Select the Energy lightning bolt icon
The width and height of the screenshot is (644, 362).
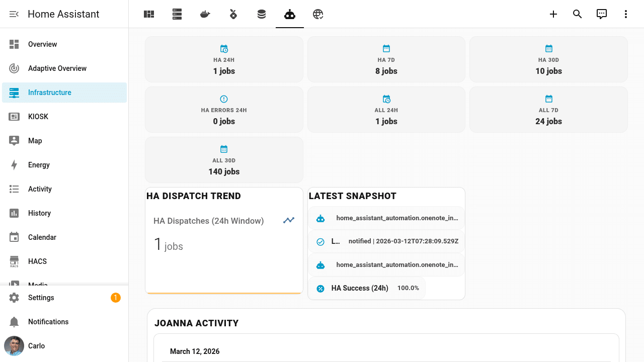[x=14, y=165]
